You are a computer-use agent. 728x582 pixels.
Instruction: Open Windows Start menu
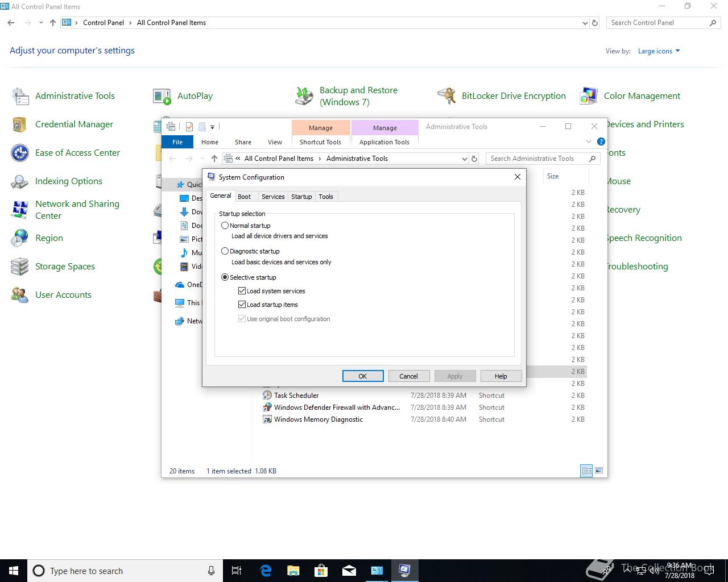(x=14, y=571)
